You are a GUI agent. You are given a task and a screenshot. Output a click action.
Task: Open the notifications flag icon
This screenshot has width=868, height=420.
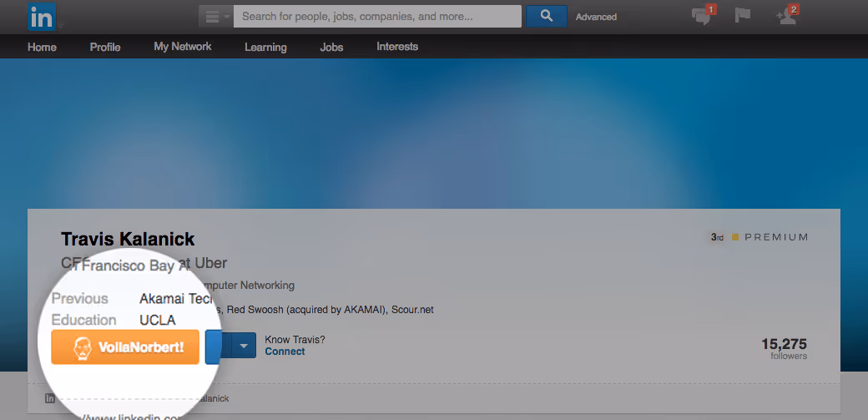click(x=742, y=16)
